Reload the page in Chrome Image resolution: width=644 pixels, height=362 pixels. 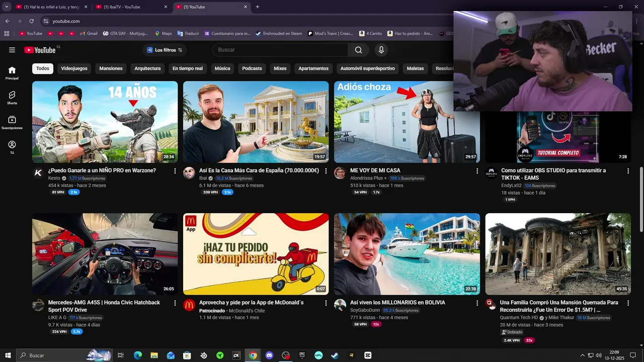click(x=31, y=21)
